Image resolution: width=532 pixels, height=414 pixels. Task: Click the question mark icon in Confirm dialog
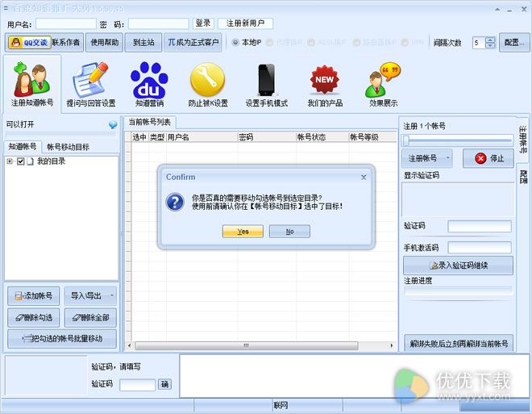click(x=175, y=202)
